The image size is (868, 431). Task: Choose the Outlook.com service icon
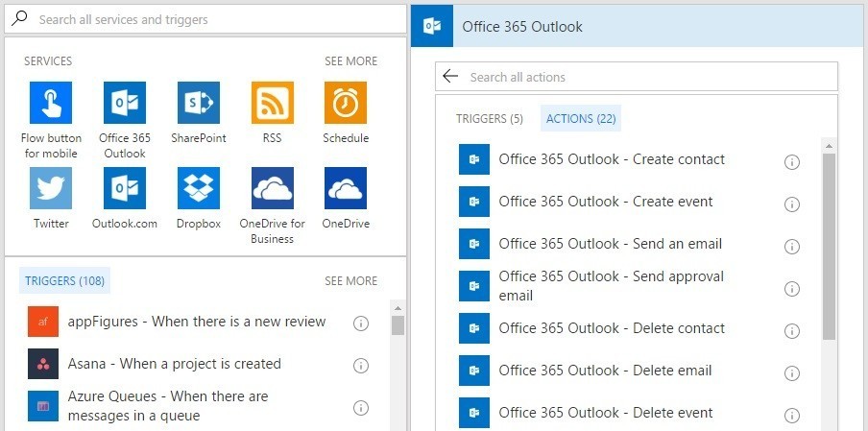coord(125,188)
